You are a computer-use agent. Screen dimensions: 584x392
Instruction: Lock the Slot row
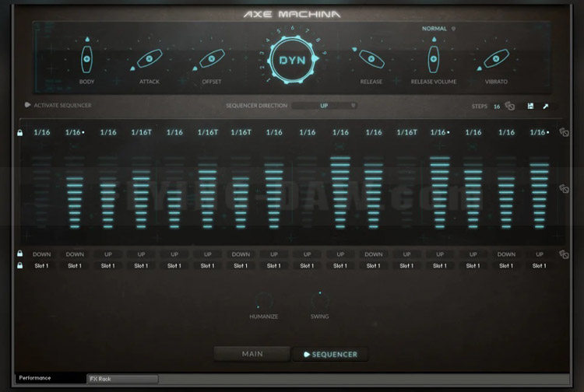click(x=19, y=265)
